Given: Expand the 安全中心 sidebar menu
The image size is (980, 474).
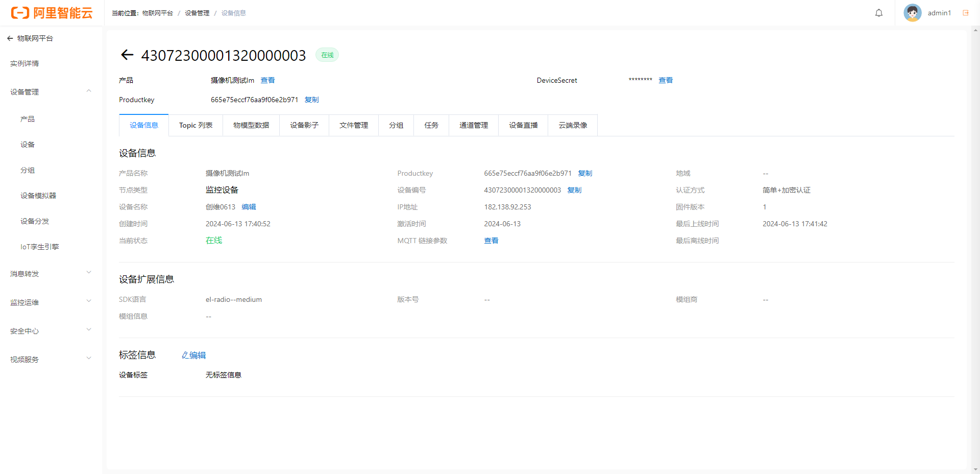Looking at the screenshot, I should point(89,330).
